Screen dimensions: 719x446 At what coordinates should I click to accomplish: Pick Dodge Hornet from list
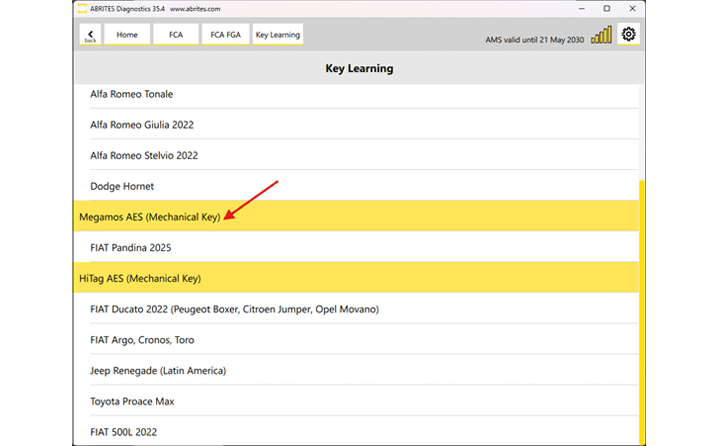[x=122, y=186]
